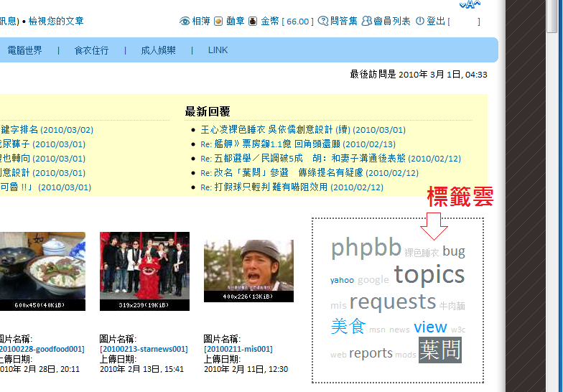Select the topics tag in tag cloud
Viewport: 563px width, 392px height.
429,274
